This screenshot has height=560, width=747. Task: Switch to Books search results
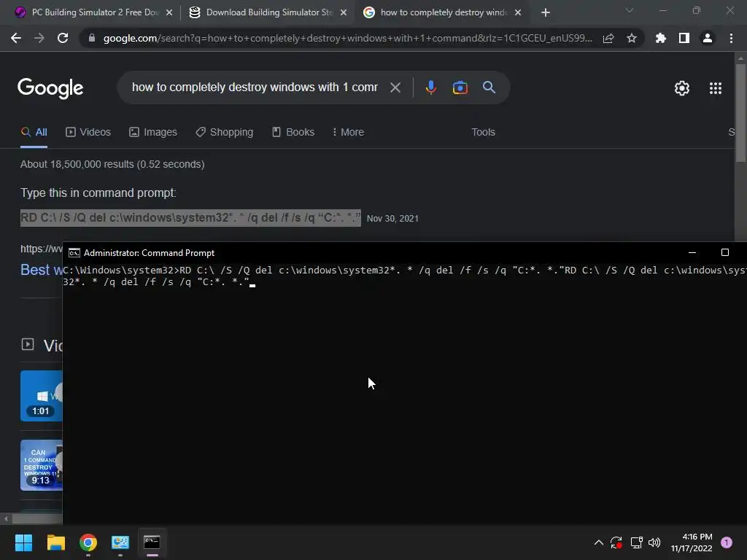[x=293, y=133]
